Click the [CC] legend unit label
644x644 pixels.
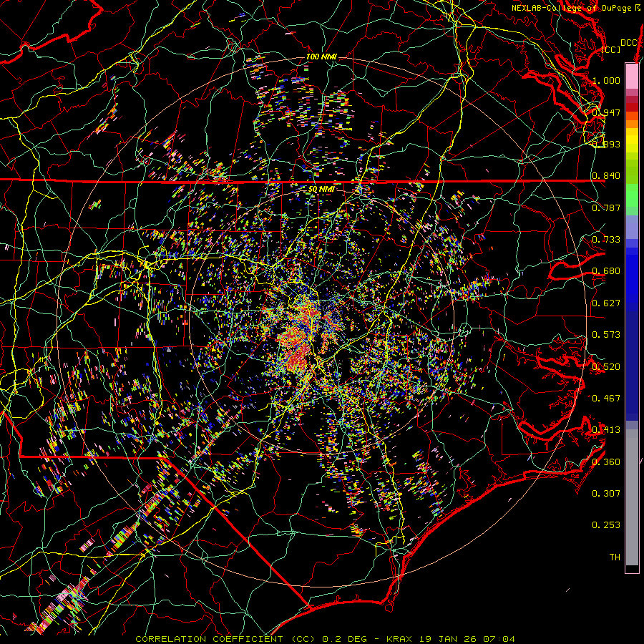611,49
